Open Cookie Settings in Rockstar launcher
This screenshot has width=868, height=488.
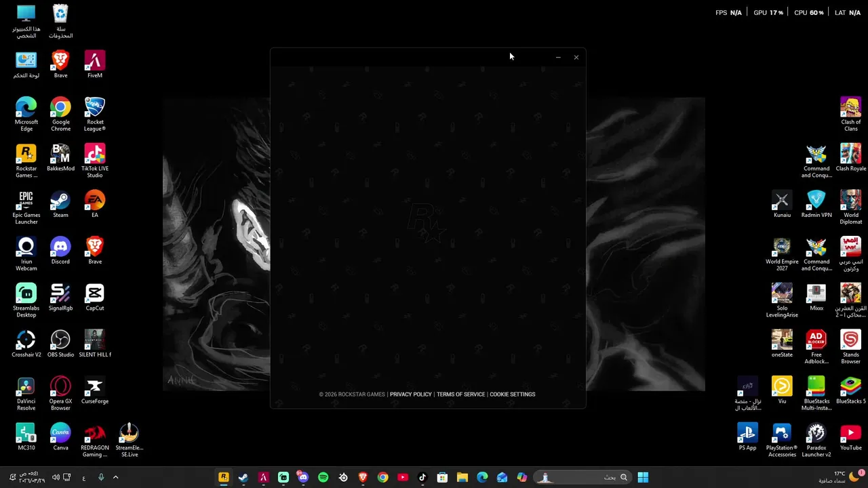pos(512,394)
